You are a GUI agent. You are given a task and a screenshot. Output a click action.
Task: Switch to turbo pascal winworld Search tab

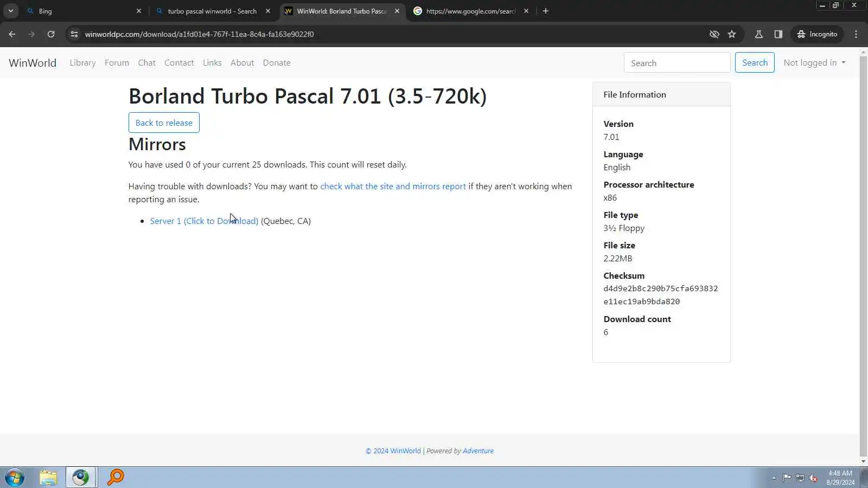pos(213,11)
